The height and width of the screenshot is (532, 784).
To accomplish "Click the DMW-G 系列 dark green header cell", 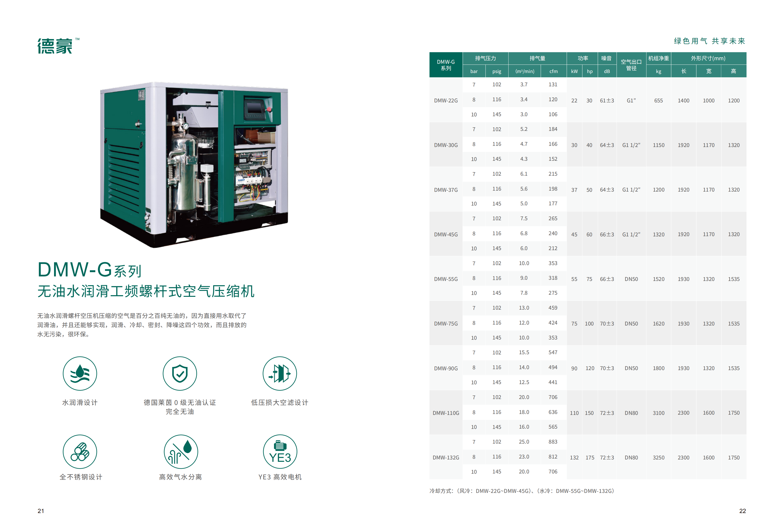I will [446, 65].
